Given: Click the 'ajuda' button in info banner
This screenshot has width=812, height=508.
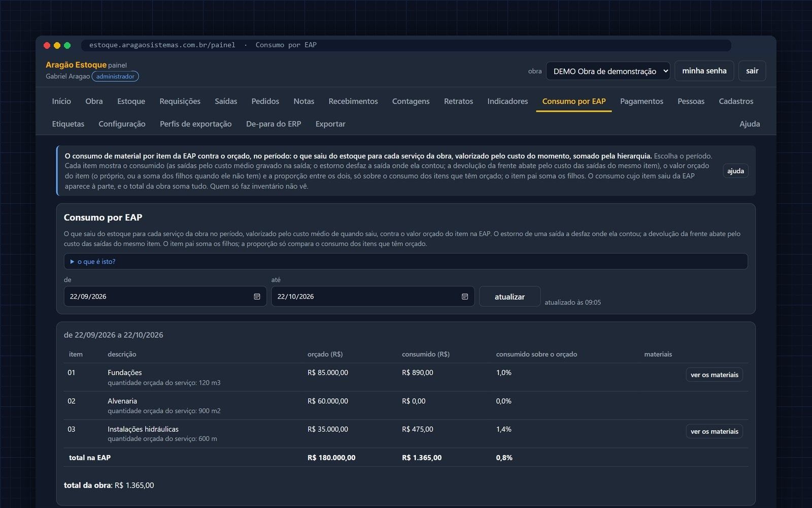Looking at the screenshot, I should 735,171.
